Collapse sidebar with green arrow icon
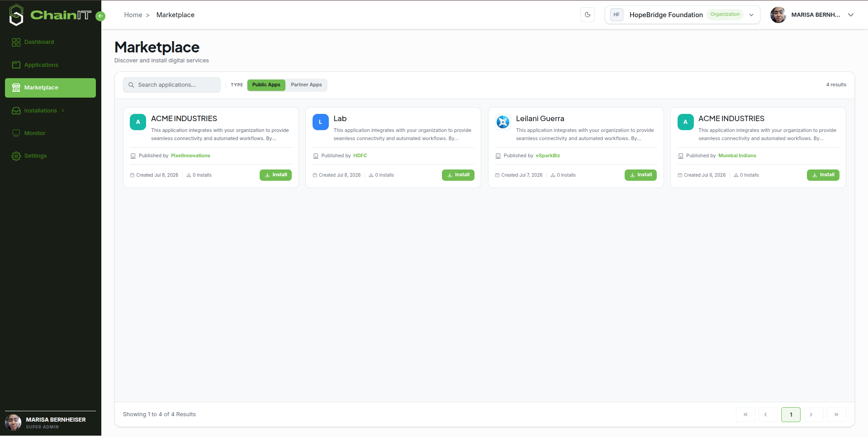868x437 pixels. (101, 16)
